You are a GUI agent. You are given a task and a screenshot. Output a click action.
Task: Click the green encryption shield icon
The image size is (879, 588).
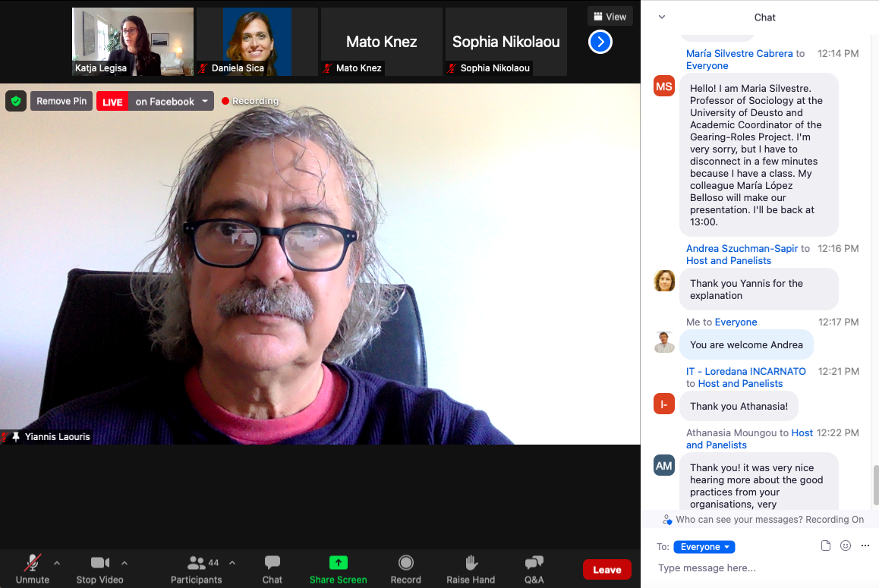16,101
